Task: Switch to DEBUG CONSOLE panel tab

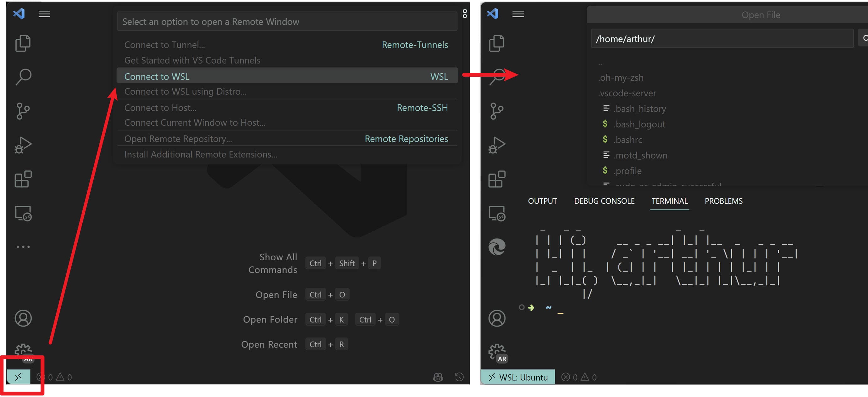Action: (604, 201)
